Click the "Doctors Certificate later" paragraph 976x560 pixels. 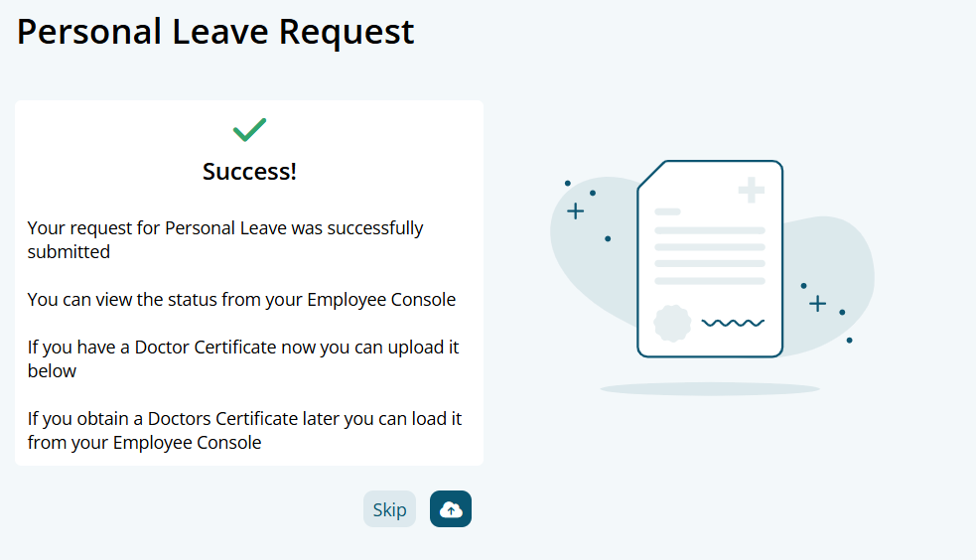(244, 430)
